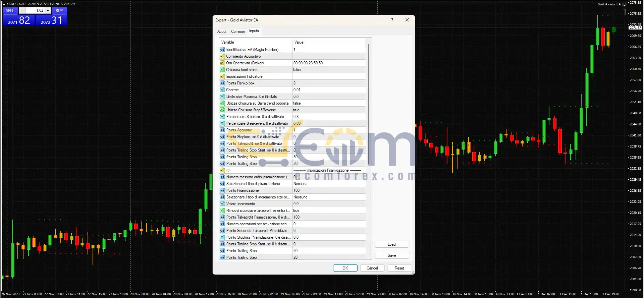Click the Valore Incremento row icon
The width and height of the screenshot is (644, 299).
pyautogui.click(x=222, y=204)
